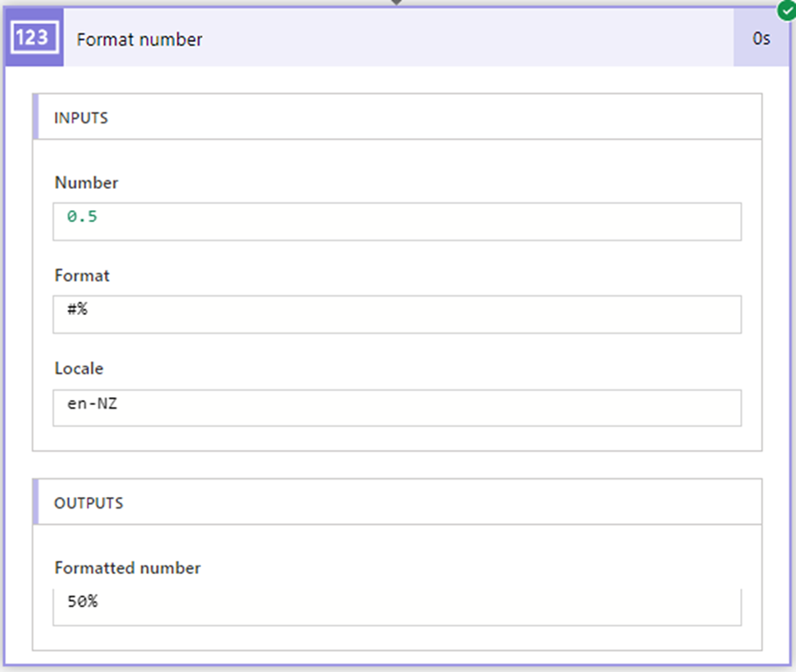The height and width of the screenshot is (672, 796).
Task: Click the 123 Format number action icon
Action: pyautogui.click(x=35, y=38)
